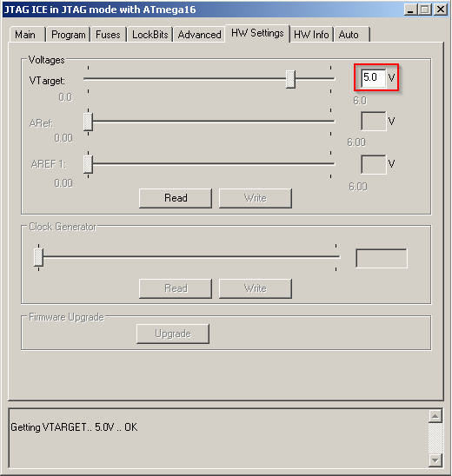This screenshot has width=452, height=476.
Task: Minimize the JTAG ICE window
Action: point(410,10)
